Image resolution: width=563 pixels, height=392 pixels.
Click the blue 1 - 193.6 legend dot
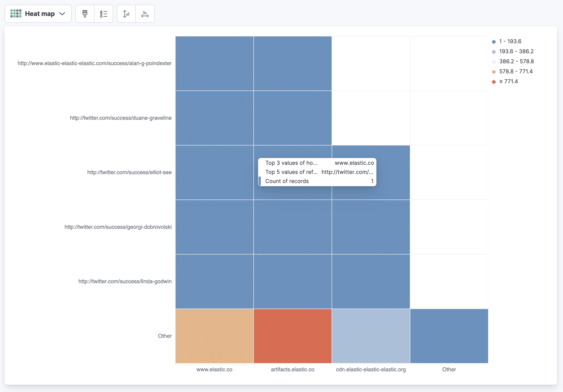[x=494, y=41]
